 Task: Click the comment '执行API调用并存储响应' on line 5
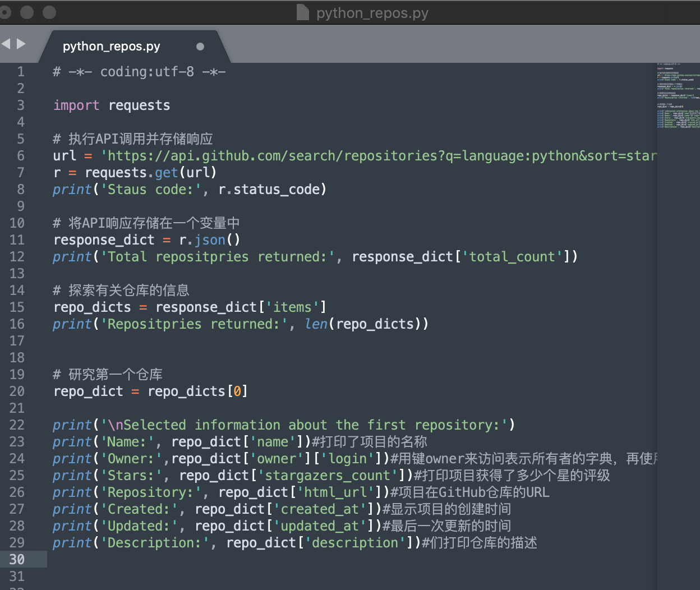[133, 139]
